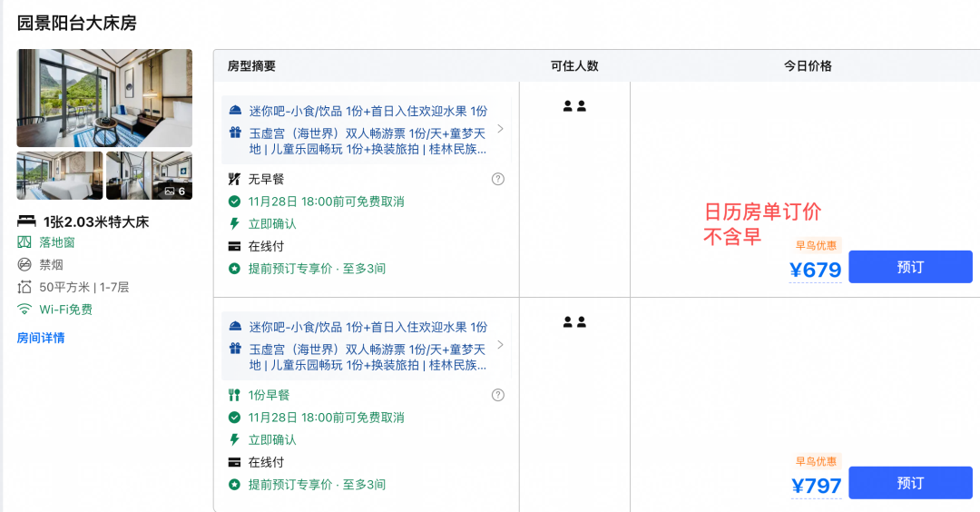This screenshot has height=512, width=980.
Task: Click the 落地窗 feature text
Action: (x=57, y=242)
